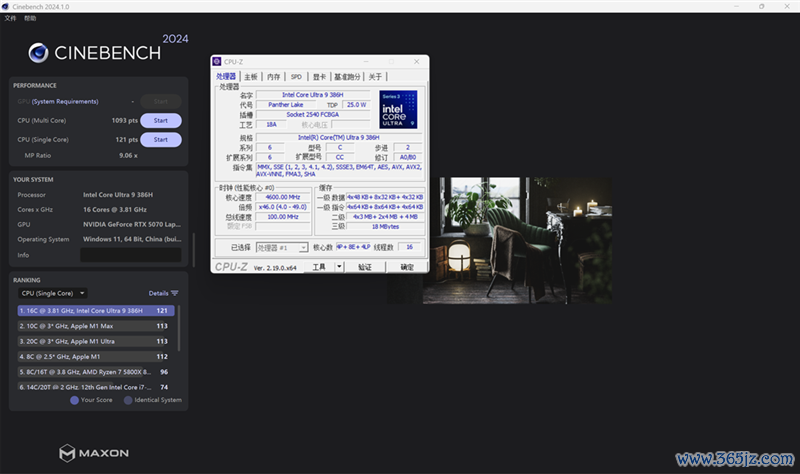Click the disabled GPU Start button
This screenshot has height=474, width=800.
(161, 102)
